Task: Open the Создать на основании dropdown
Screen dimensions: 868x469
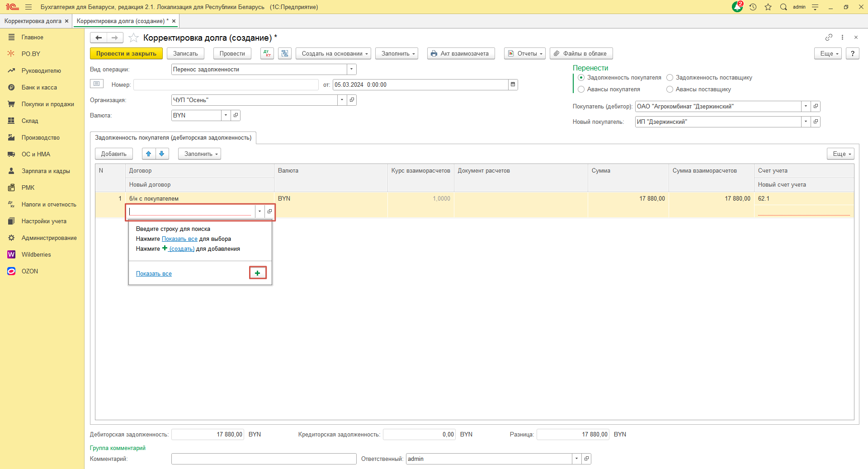Action: 334,53
